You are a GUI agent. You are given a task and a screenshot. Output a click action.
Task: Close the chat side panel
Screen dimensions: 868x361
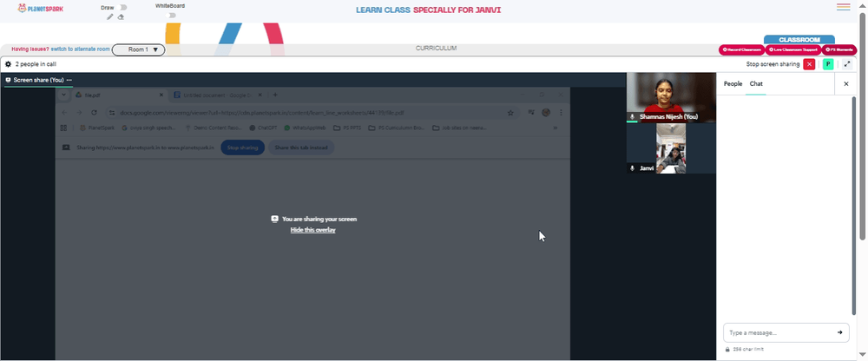[845, 83]
